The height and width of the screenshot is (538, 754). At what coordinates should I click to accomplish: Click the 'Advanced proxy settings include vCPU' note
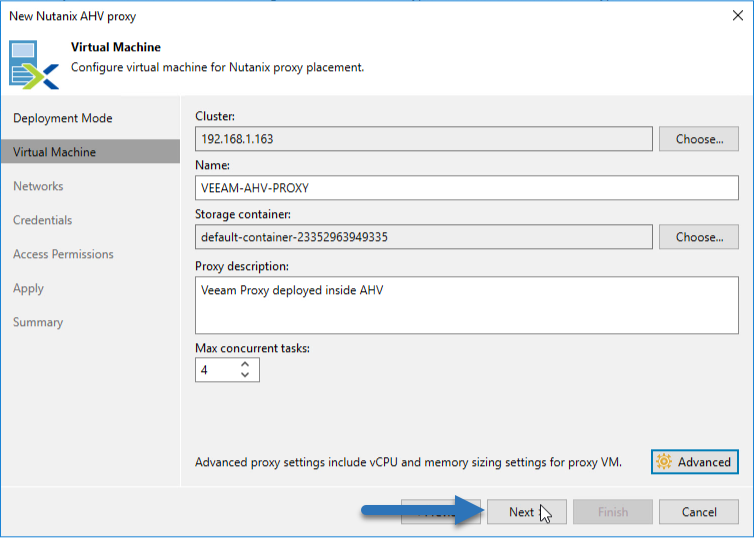pos(408,462)
